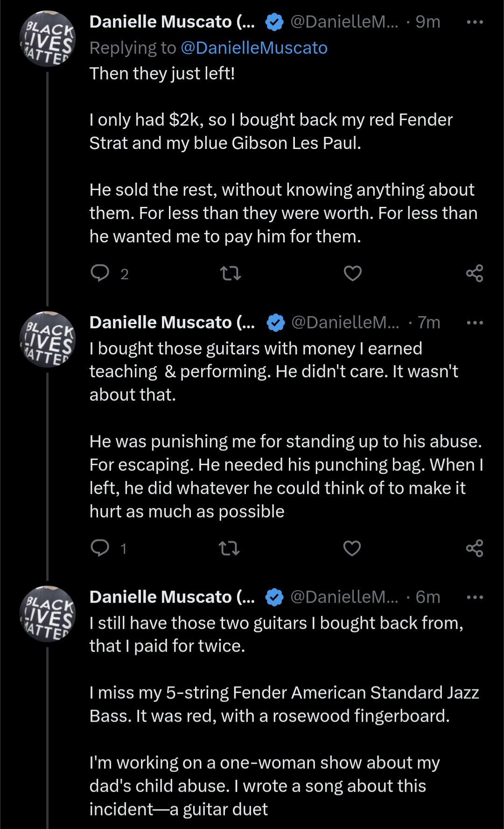Open more options on the 7m tweet

(x=475, y=323)
